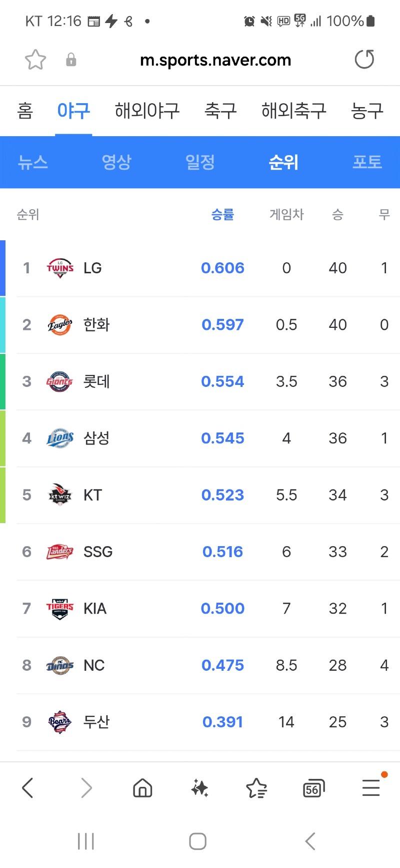Select the 해외야구 sports tab
Screen dimensions: 400x868
click(147, 111)
